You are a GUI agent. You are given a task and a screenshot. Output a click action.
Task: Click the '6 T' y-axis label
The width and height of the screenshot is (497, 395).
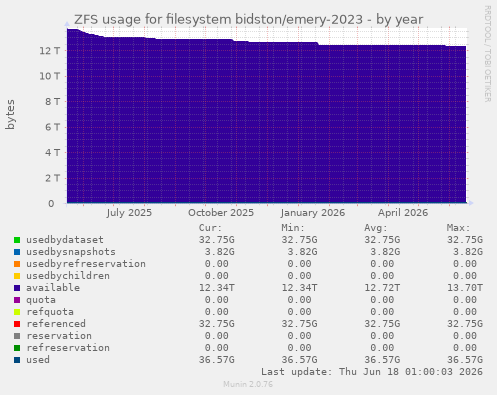coord(53,127)
